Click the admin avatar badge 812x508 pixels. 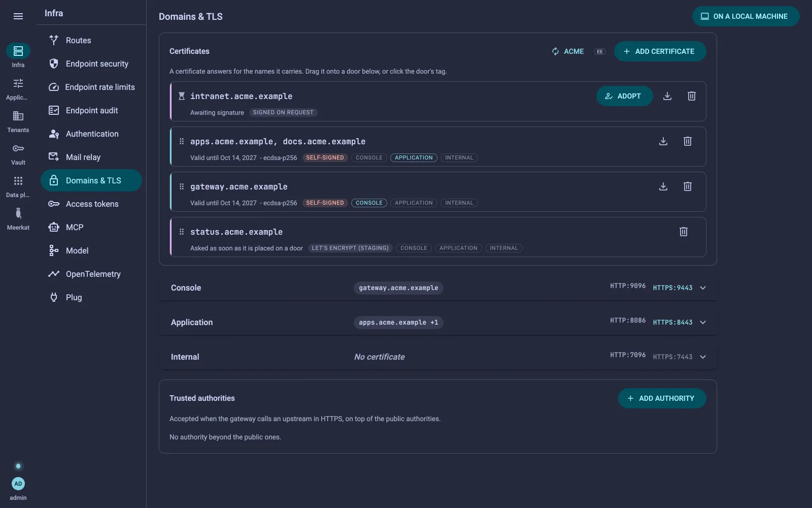pos(18,484)
